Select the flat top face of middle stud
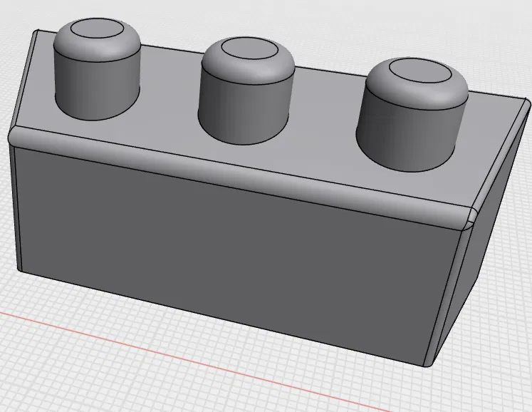Screen dimensions: 532x412 coord(250,47)
